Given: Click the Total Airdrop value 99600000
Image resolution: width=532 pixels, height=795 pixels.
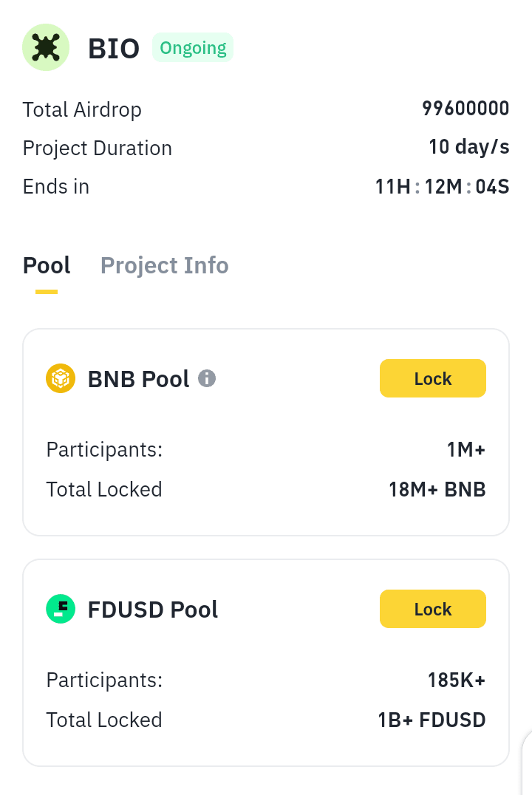Looking at the screenshot, I should [x=465, y=109].
